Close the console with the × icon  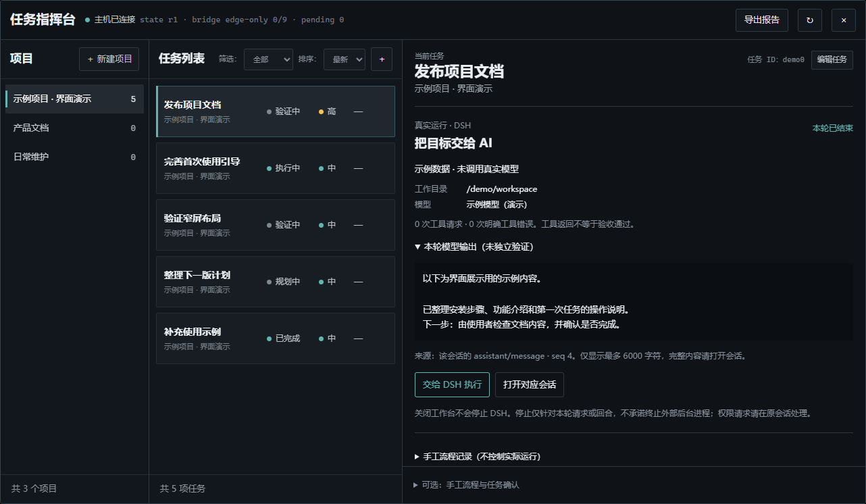pos(844,20)
